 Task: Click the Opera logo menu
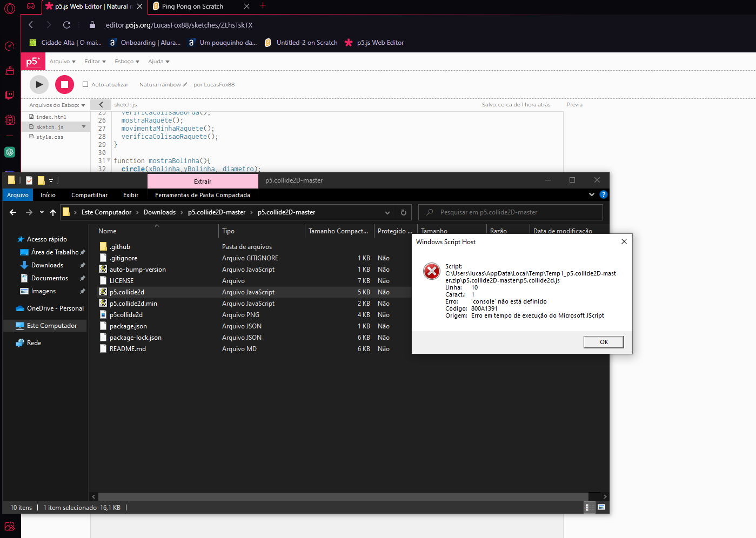pos(10,9)
